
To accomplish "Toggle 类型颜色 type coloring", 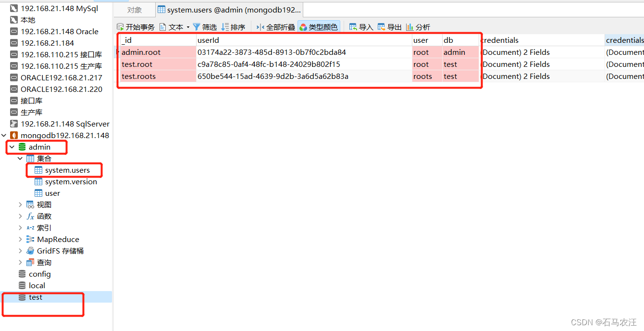I will click(319, 27).
